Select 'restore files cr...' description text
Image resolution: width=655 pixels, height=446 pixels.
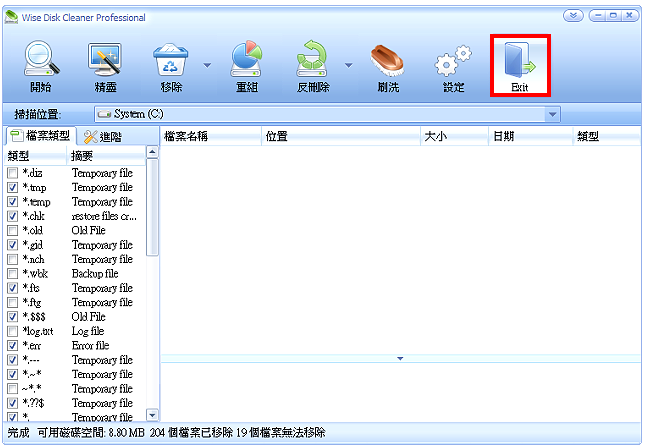104,216
